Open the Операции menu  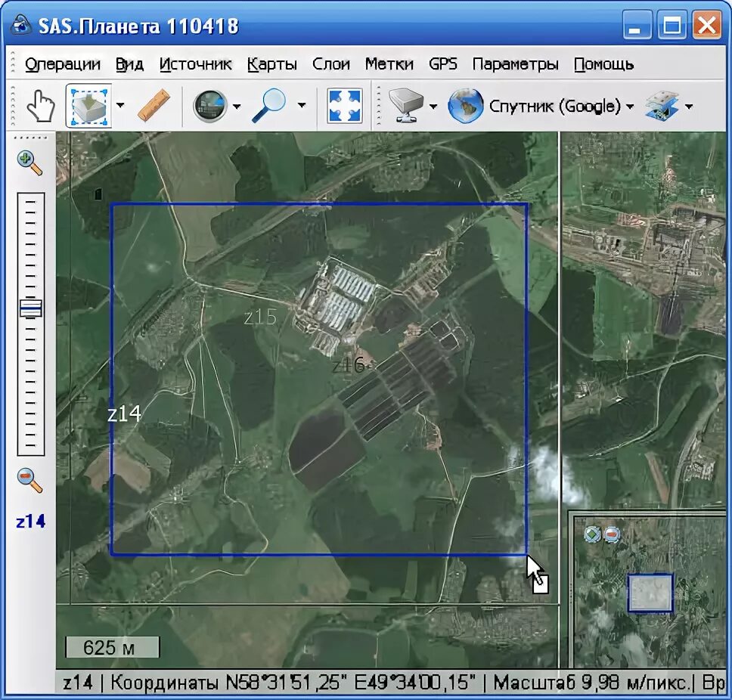(63, 64)
